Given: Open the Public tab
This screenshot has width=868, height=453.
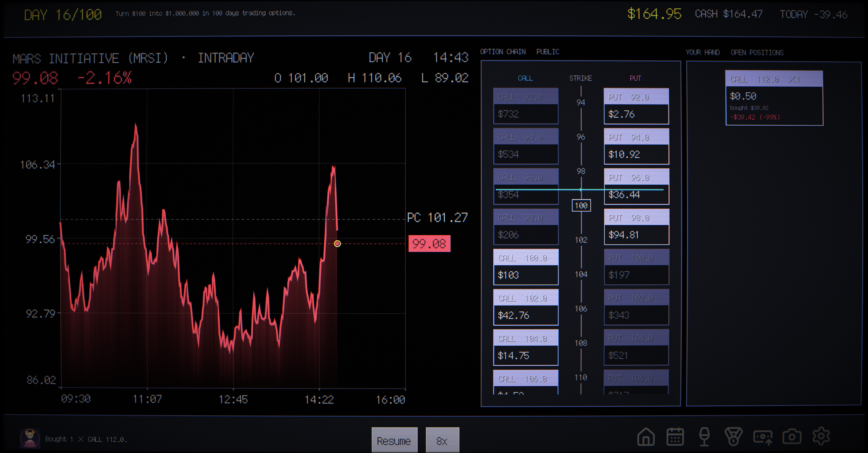Looking at the screenshot, I should [x=548, y=52].
